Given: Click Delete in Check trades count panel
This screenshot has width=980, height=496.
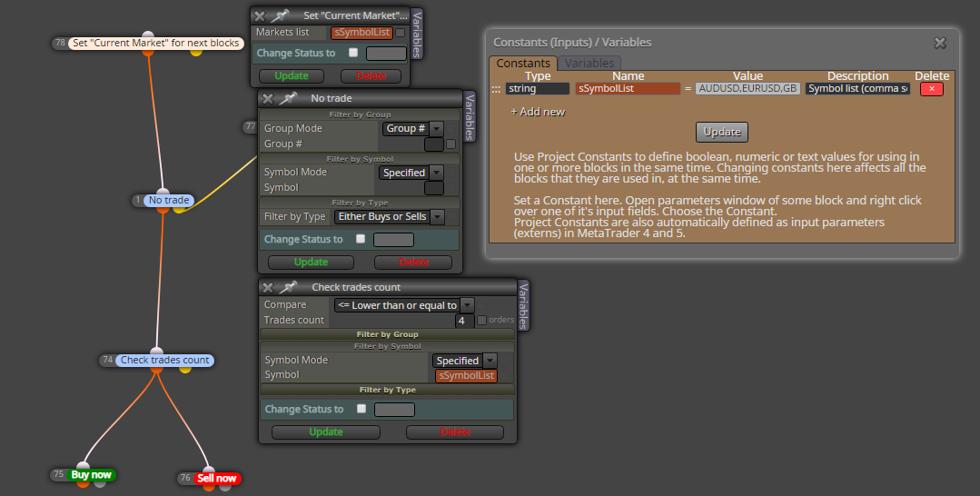Looking at the screenshot, I should point(455,432).
